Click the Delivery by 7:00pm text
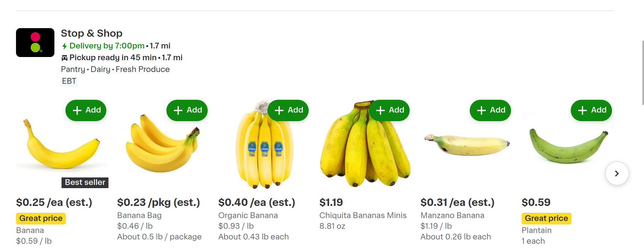 pos(107,46)
